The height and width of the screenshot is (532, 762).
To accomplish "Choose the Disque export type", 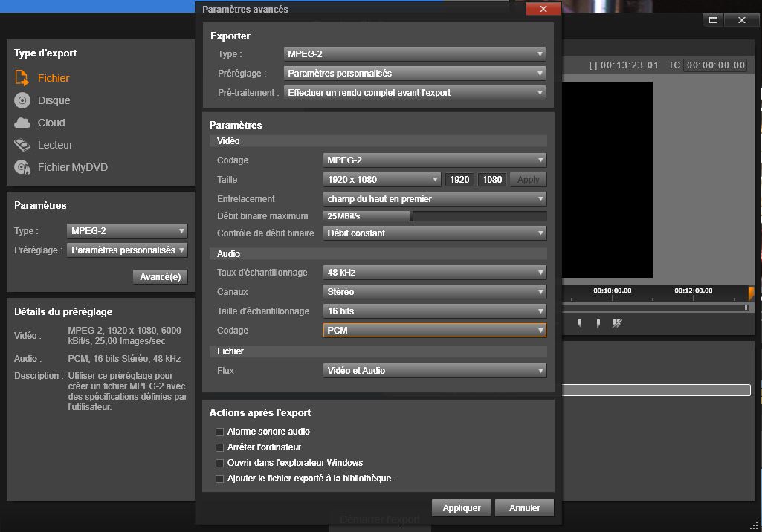I will 42,100.
